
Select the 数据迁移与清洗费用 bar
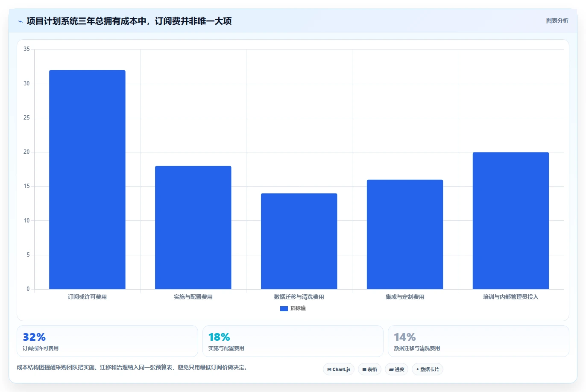299,241
